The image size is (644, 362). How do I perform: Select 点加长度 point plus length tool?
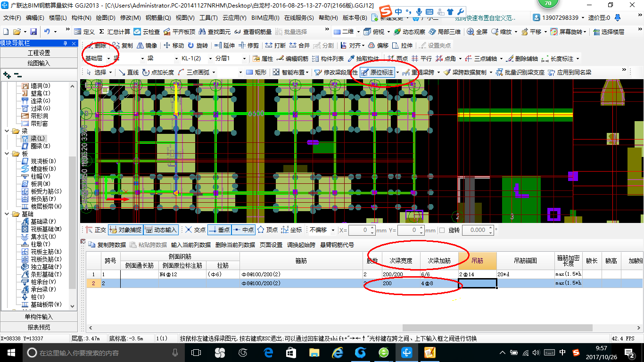(158, 72)
